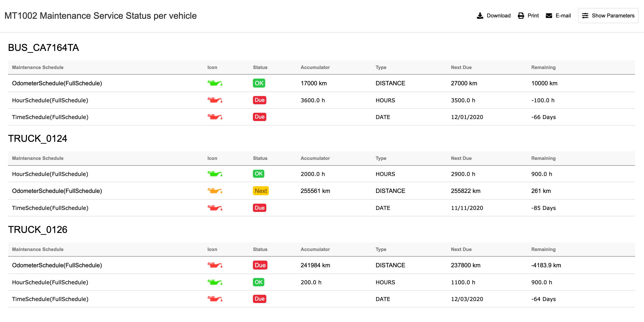Image resolution: width=644 pixels, height=322 pixels.
Task: Click the 12/03/2020 next due date
Action: click(467, 299)
